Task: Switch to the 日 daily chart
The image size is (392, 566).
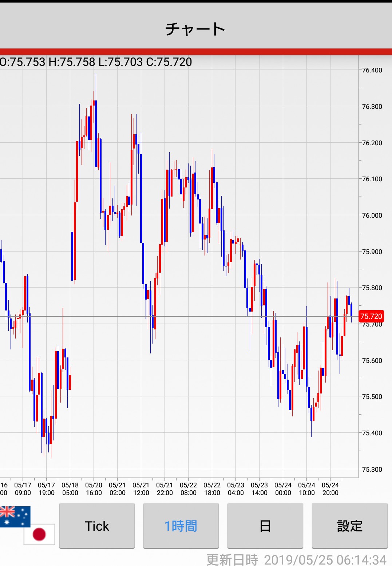Action: point(265,526)
